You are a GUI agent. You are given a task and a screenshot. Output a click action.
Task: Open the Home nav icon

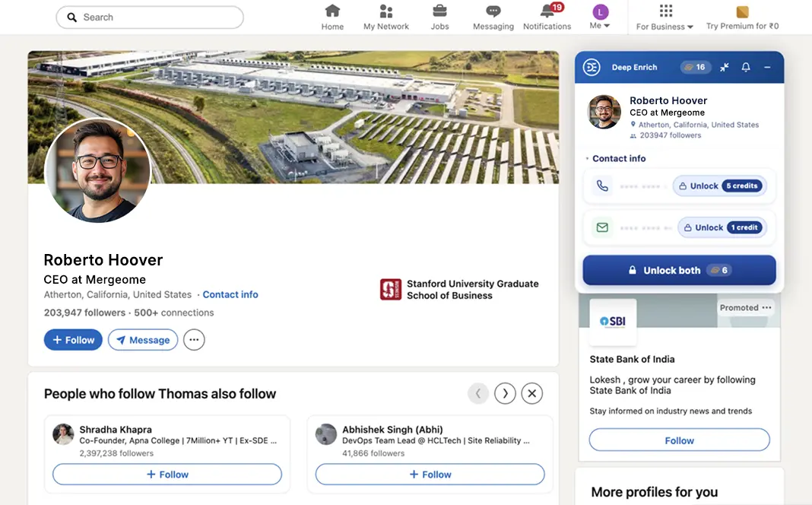(x=332, y=11)
